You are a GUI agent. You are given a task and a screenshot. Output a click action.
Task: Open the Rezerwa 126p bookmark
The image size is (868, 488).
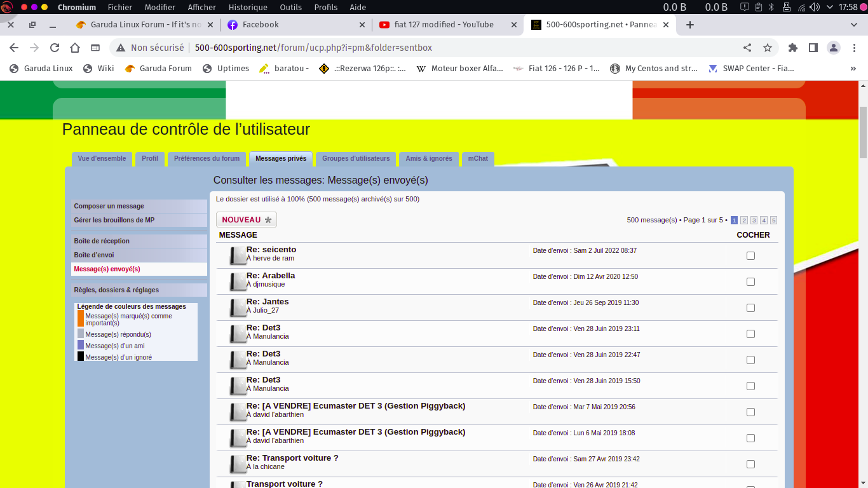tap(362, 69)
